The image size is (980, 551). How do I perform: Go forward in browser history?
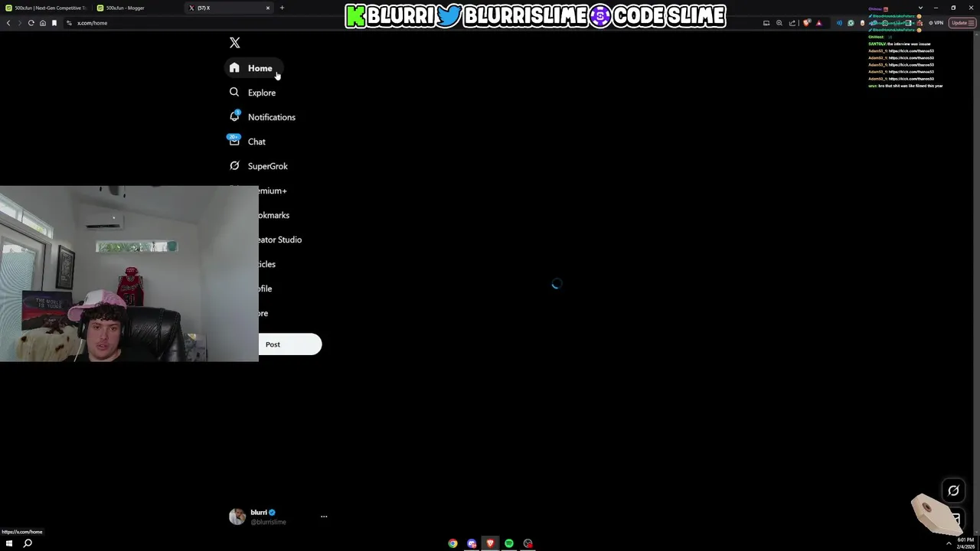tap(19, 23)
